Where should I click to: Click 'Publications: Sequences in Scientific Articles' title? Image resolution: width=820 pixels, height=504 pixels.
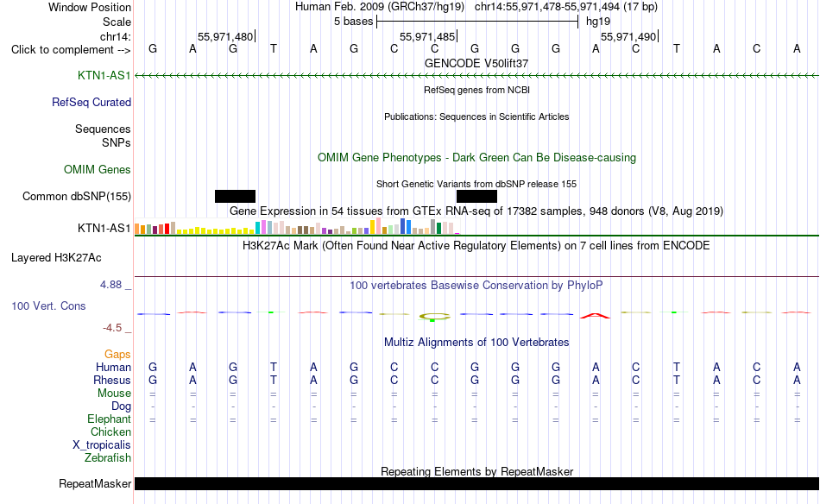476,117
